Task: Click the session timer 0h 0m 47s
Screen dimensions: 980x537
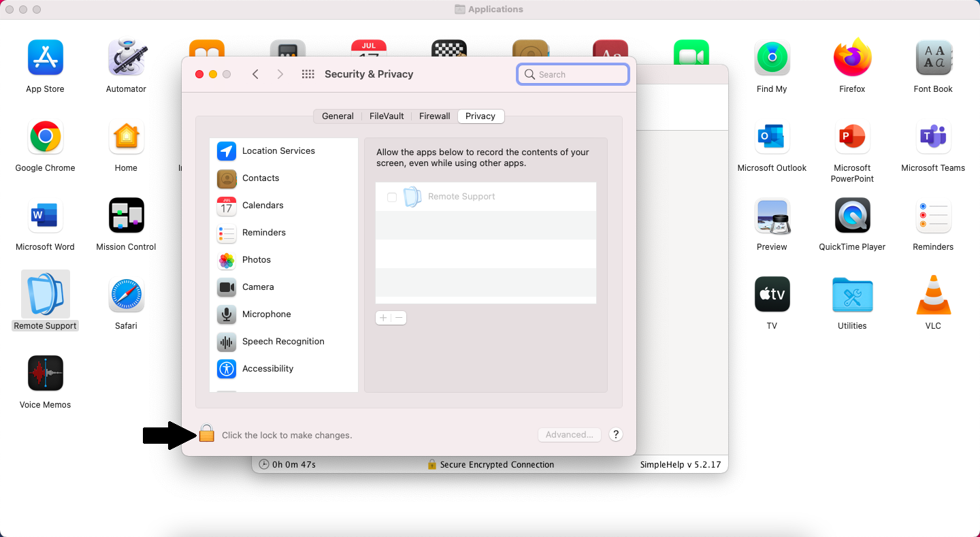Action: 287,464
